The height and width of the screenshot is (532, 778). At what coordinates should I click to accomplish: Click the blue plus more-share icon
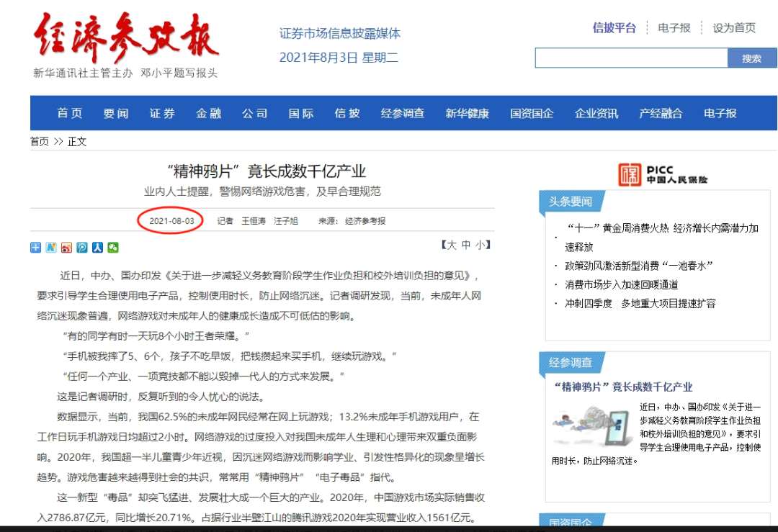tap(36, 248)
